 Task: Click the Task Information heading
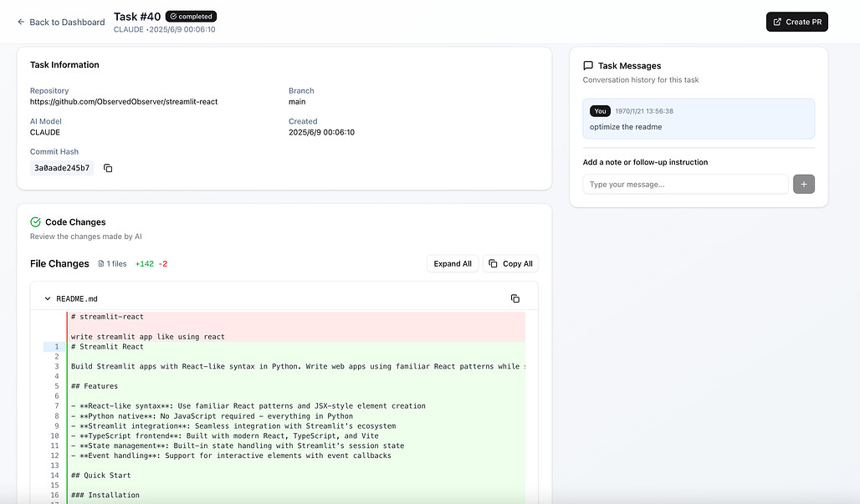[64, 64]
